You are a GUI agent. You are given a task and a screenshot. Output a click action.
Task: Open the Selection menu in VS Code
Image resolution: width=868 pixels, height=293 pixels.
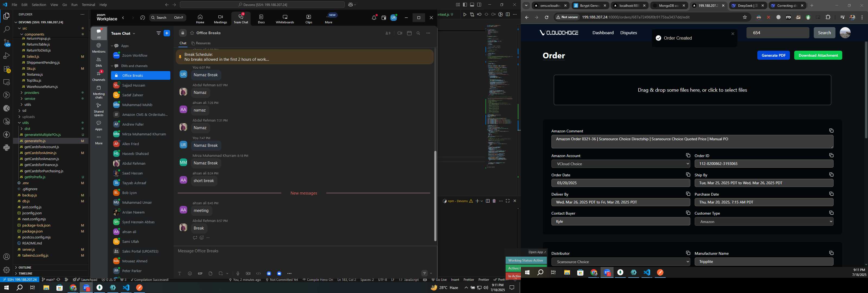click(x=39, y=5)
